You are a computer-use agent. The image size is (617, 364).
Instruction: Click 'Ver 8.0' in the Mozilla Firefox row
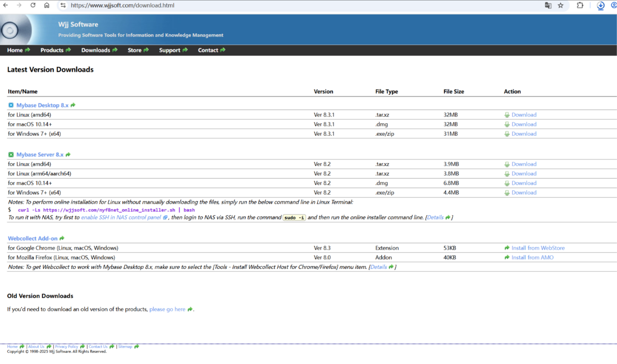click(x=322, y=258)
